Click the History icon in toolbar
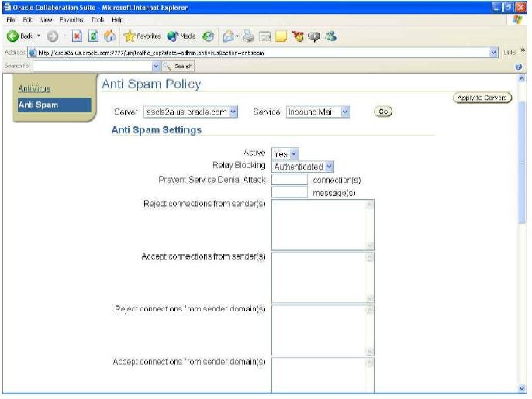The image size is (532, 399). click(208, 36)
